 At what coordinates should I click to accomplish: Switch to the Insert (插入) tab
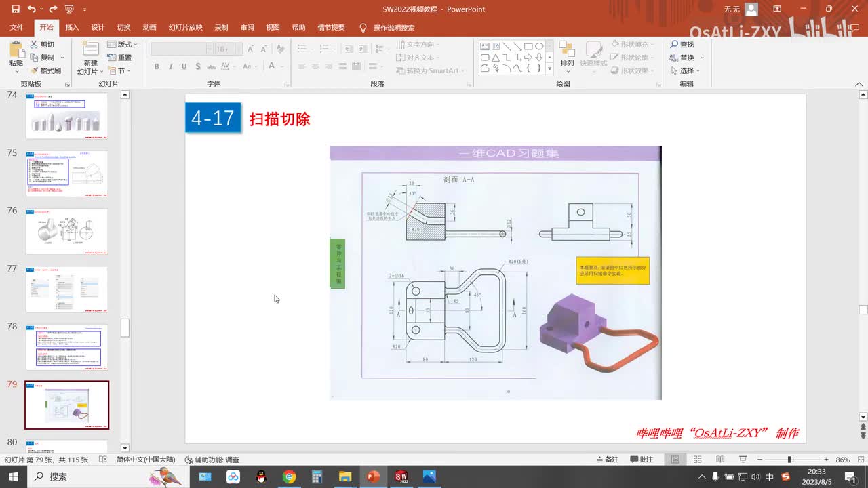72,28
